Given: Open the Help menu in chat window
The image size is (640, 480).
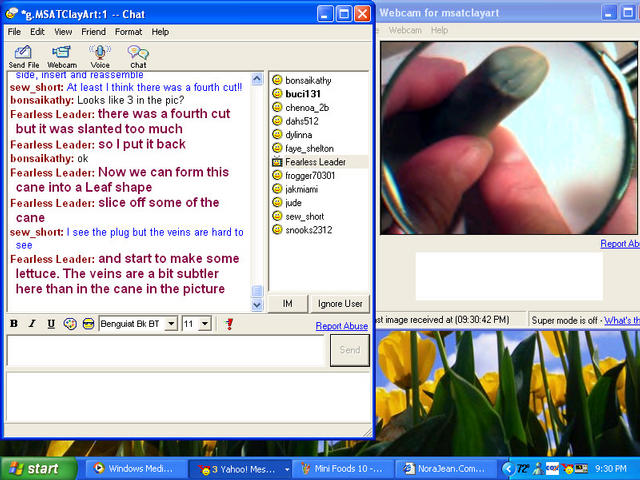Looking at the screenshot, I should click(160, 32).
